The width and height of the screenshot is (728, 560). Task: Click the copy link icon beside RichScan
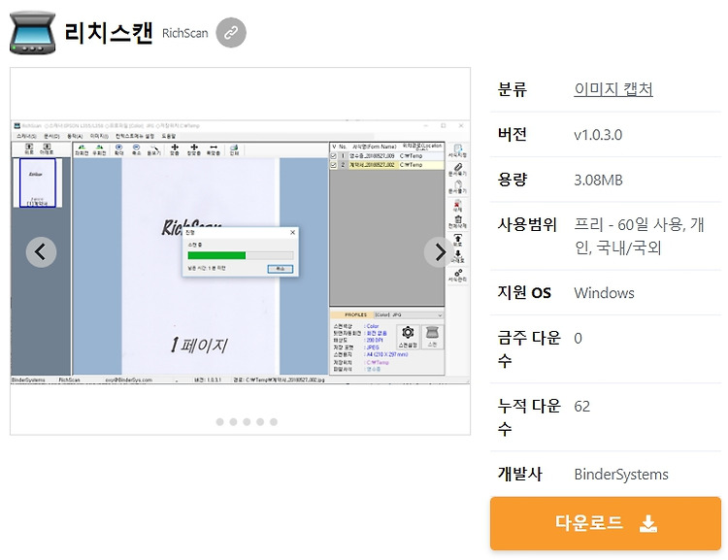[231, 32]
